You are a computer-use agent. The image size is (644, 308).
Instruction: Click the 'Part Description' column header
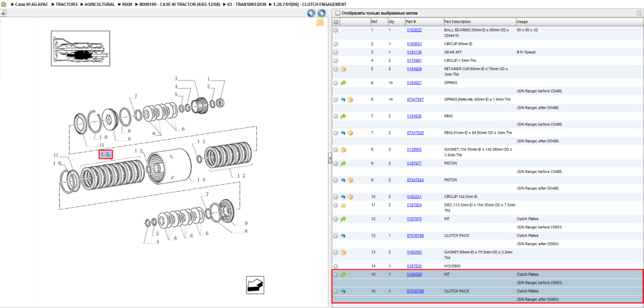tap(457, 21)
